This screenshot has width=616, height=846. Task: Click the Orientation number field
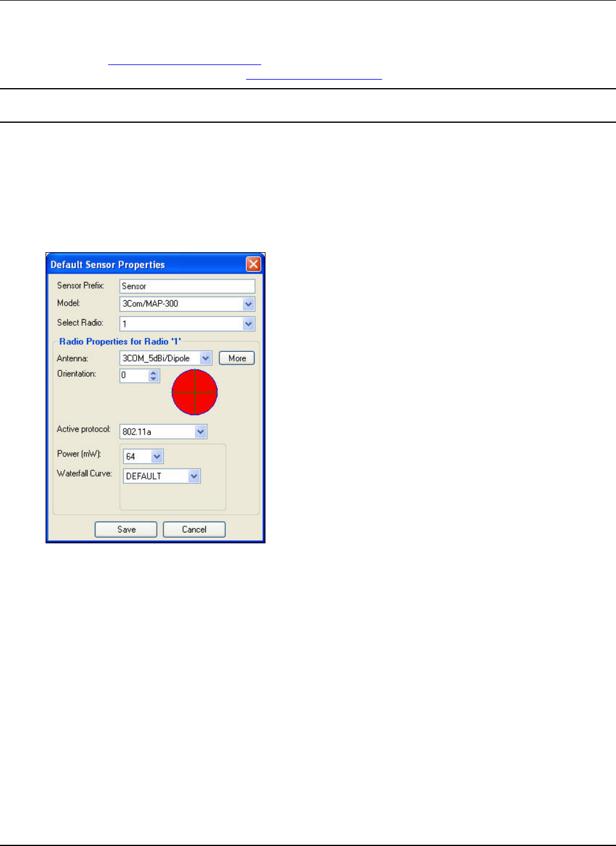coord(134,376)
